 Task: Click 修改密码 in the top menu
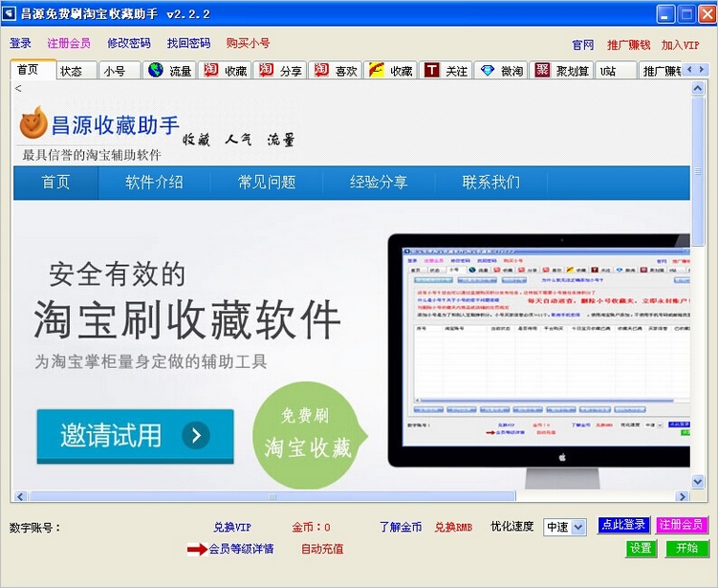pos(129,43)
